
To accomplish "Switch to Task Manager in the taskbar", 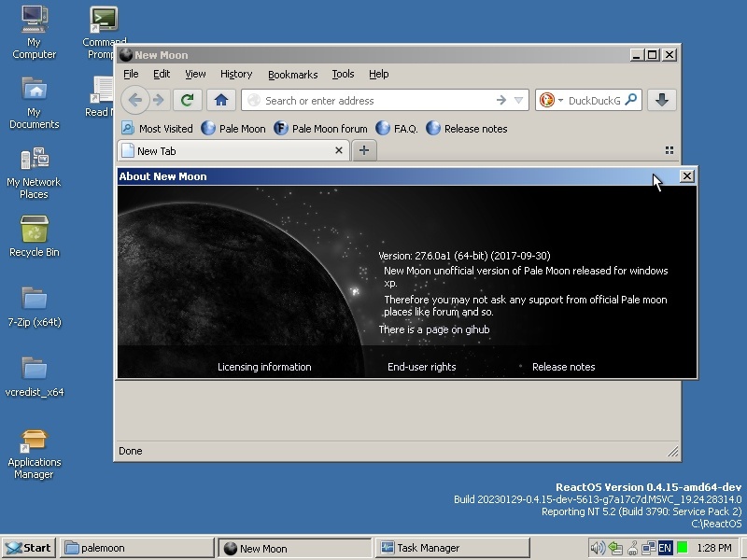I will coord(453,548).
